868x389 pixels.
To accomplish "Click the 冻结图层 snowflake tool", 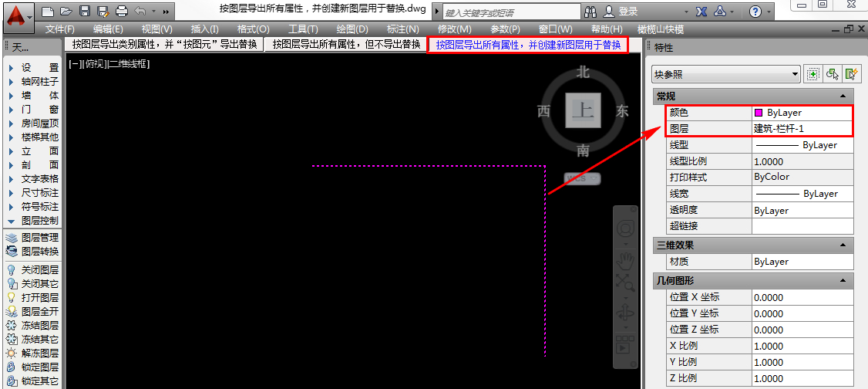I will (x=32, y=325).
